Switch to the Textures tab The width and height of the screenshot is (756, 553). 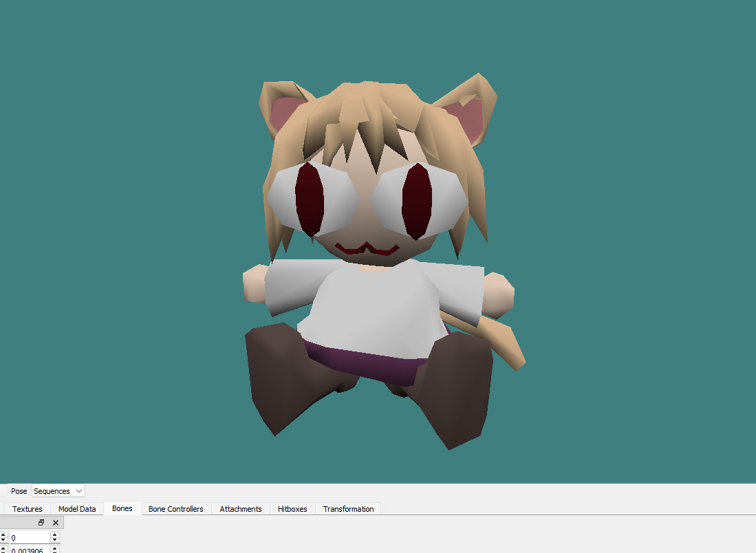click(x=28, y=509)
